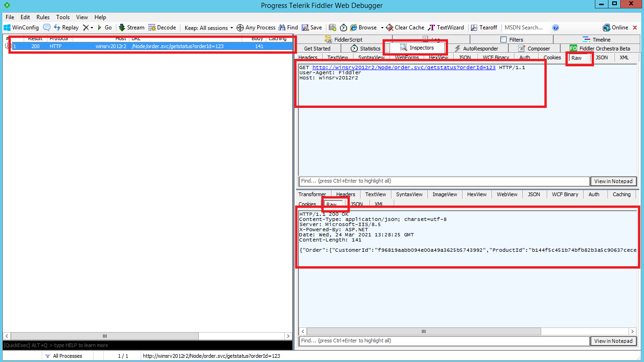
Task: Sort sessions by Result column header
Action: click(x=36, y=38)
